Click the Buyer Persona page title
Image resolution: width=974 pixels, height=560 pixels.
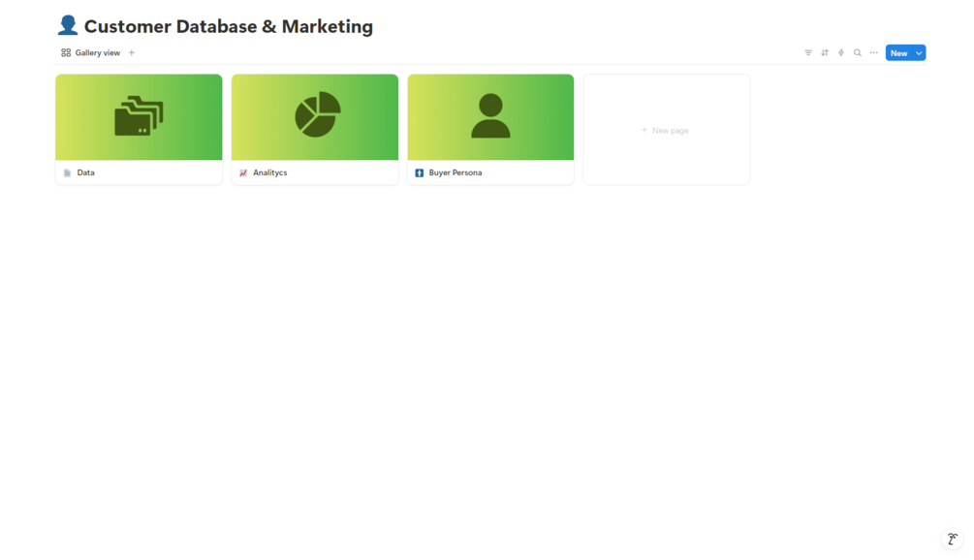coord(456,172)
